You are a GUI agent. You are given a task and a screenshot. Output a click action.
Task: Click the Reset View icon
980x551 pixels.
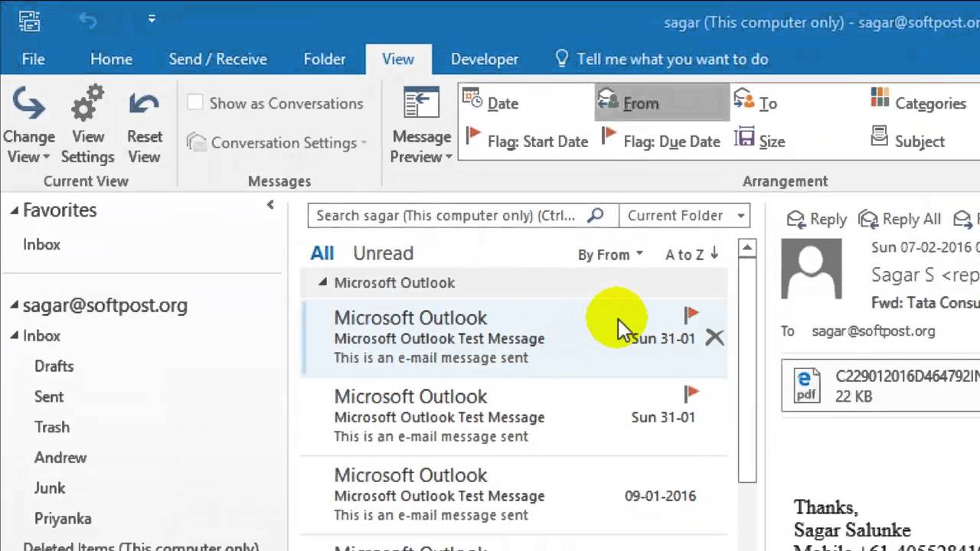(x=144, y=126)
